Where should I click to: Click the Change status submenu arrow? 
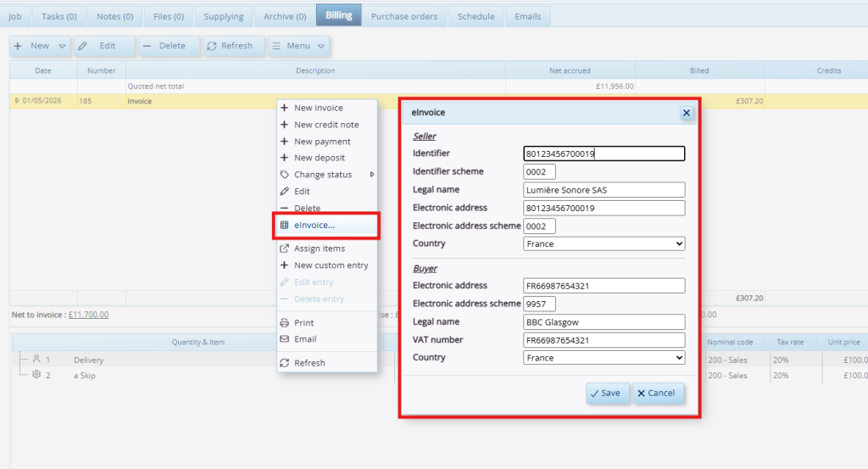click(x=372, y=175)
